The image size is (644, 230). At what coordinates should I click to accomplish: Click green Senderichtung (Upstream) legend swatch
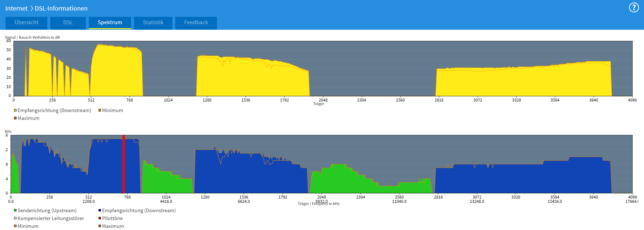pos(15,210)
